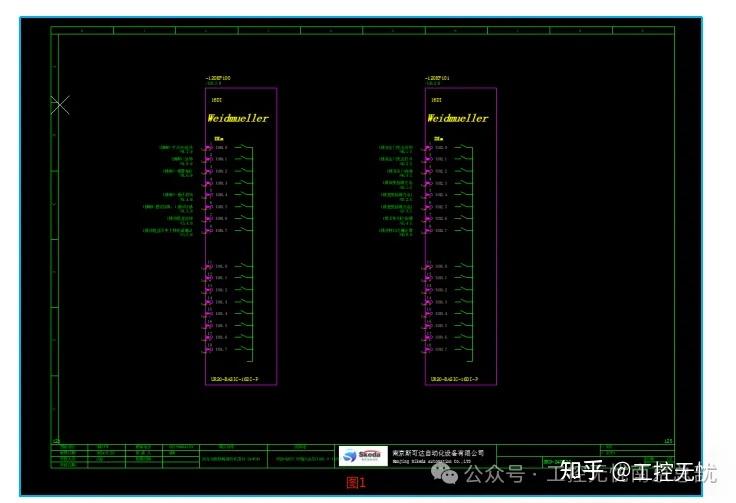Select UR20-BASIC-16DI-P text in the right module
Viewport: 736px width, 503px height.
tap(454, 379)
